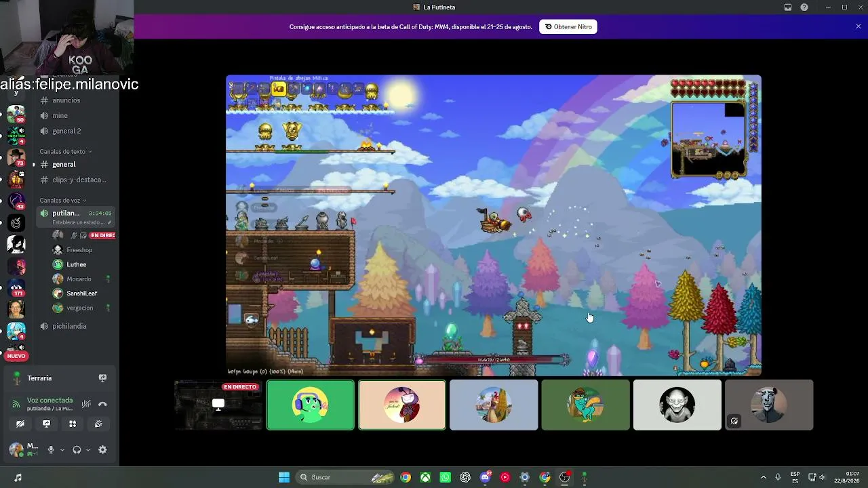The width and height of the screenshot is (868, 488).
Task: Expand microphone input options arrow
Action: click(x=62, y=449)
